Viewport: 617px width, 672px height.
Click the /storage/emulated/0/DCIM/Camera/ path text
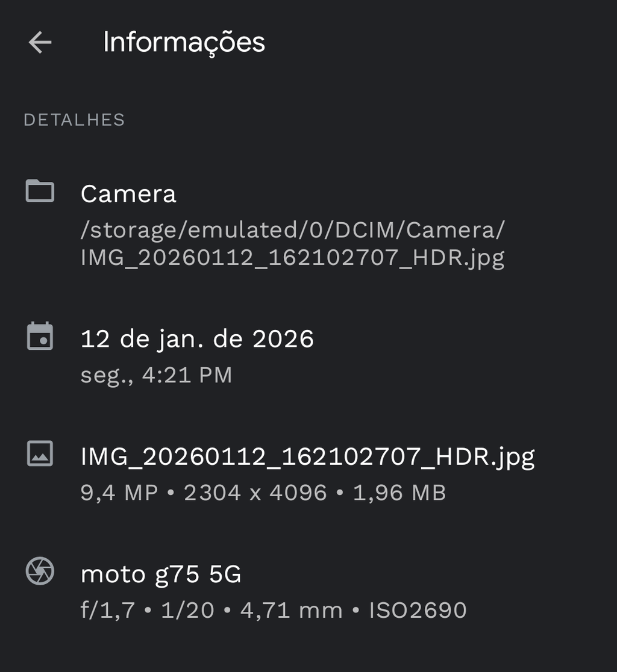[292, 229]
